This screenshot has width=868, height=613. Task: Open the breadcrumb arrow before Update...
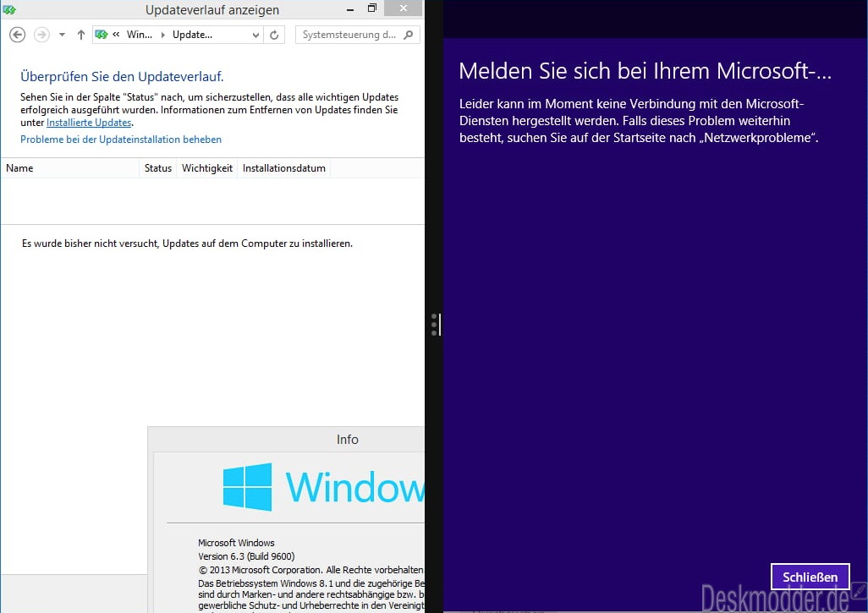(x=162, y=35)
